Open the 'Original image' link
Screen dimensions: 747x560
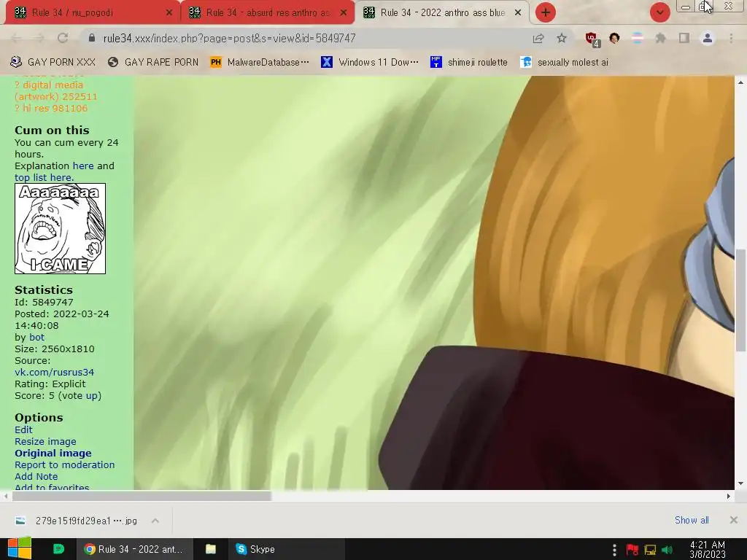click(x=53, y=454)
